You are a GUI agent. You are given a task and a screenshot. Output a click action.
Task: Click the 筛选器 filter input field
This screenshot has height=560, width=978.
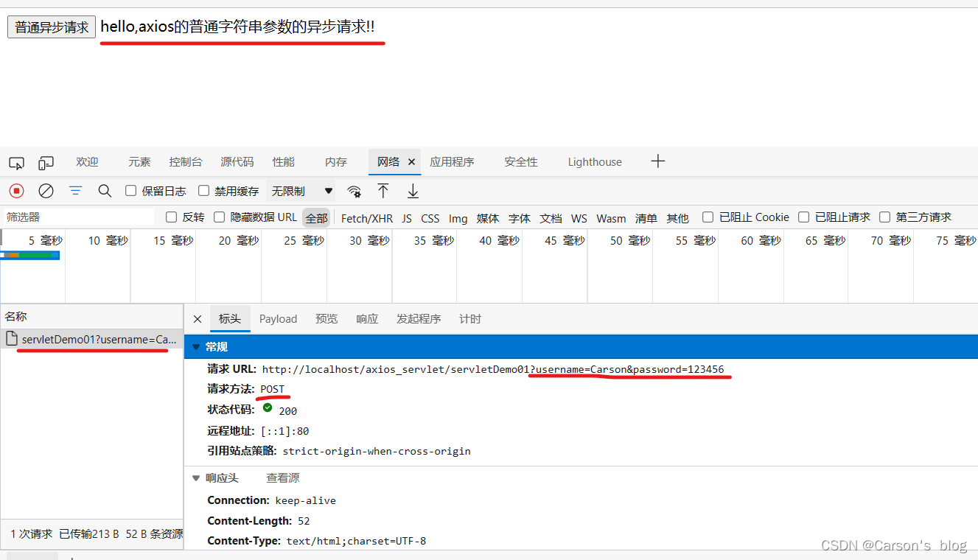point(78,217)
